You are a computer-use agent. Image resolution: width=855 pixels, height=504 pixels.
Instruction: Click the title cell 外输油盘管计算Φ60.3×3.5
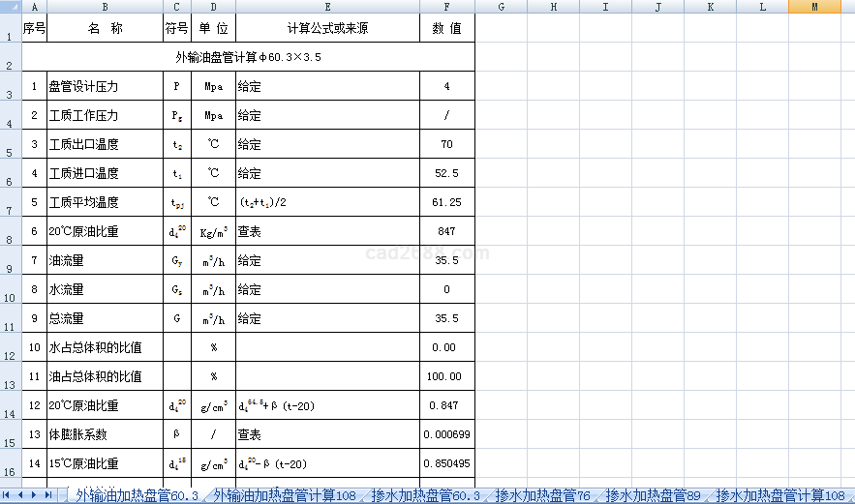pos(248,57)
